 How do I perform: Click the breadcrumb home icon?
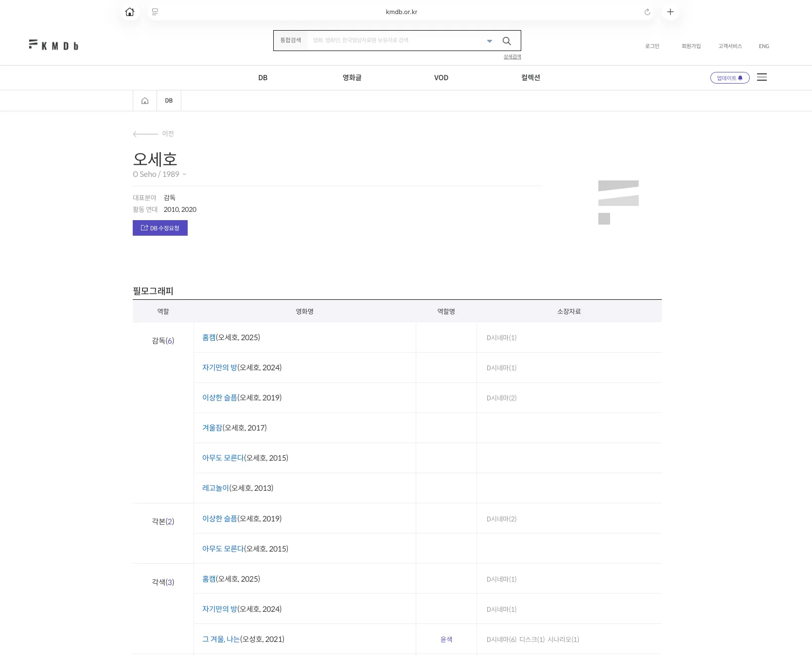click(x=145, y=101)
